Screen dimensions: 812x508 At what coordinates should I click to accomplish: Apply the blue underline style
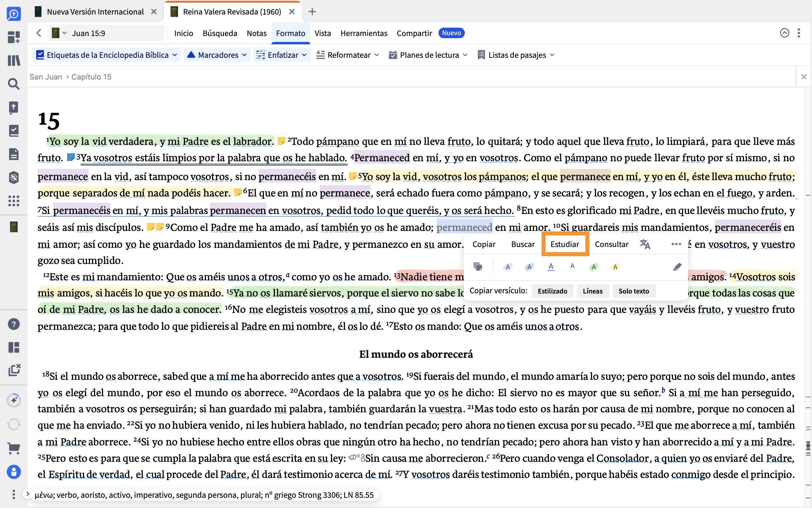pos(551,267)
